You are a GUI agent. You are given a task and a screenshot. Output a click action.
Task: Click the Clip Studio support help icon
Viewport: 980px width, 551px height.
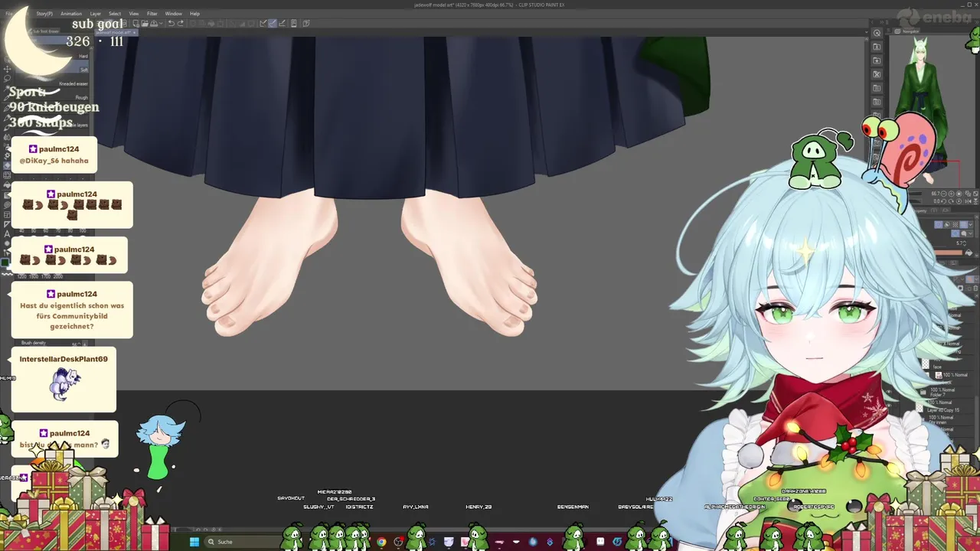pos(306,23)
